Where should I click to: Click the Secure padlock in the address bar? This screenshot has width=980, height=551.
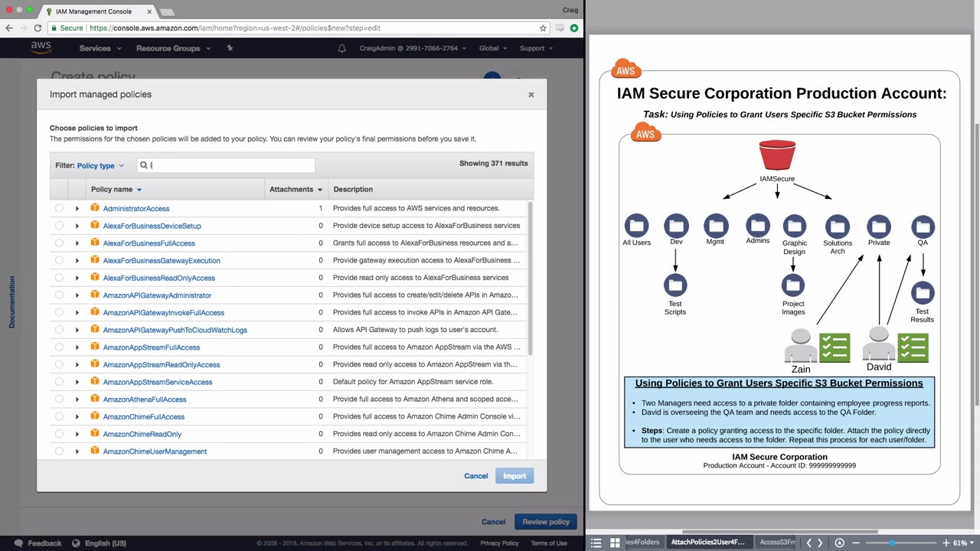54,28
